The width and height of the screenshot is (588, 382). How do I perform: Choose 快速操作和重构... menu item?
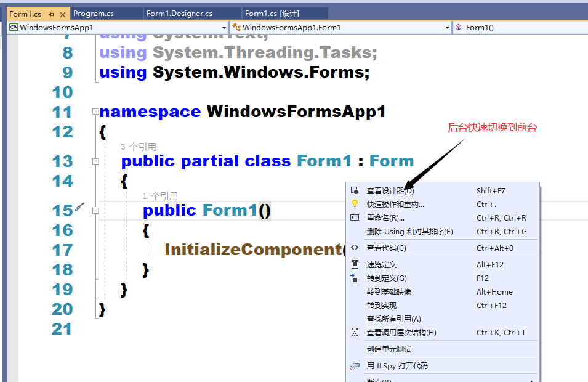pos(443,204)
